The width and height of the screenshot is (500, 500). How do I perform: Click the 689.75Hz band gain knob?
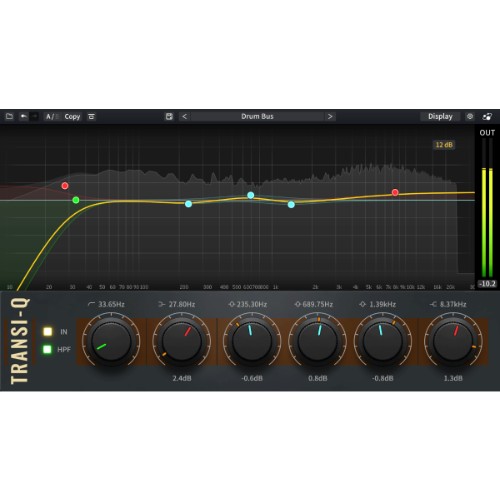(x=317, y=341)
